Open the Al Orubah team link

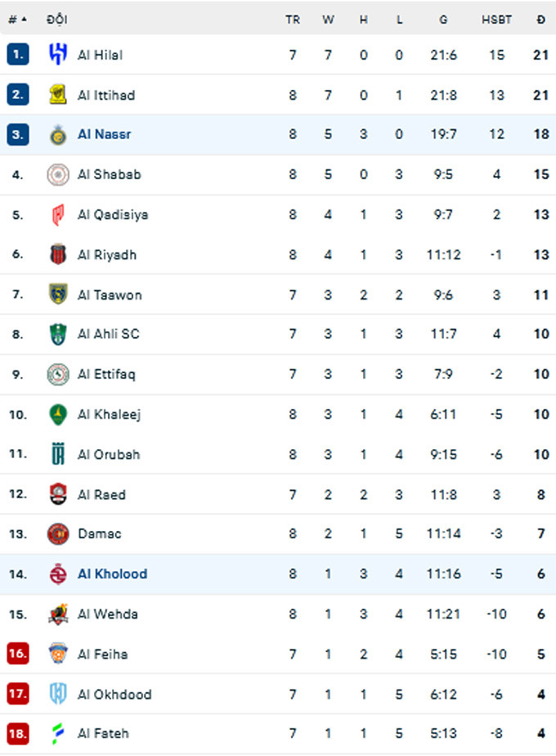coord(109,454)
